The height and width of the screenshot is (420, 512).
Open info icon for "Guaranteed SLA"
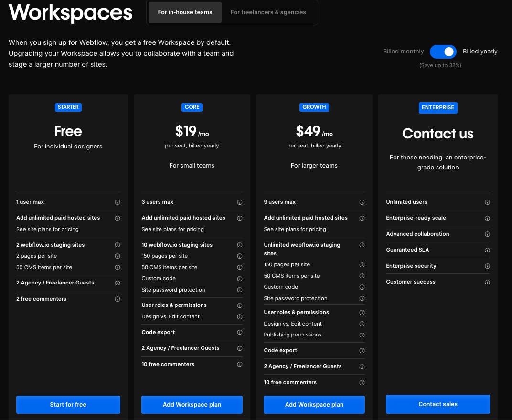point(487,250)
